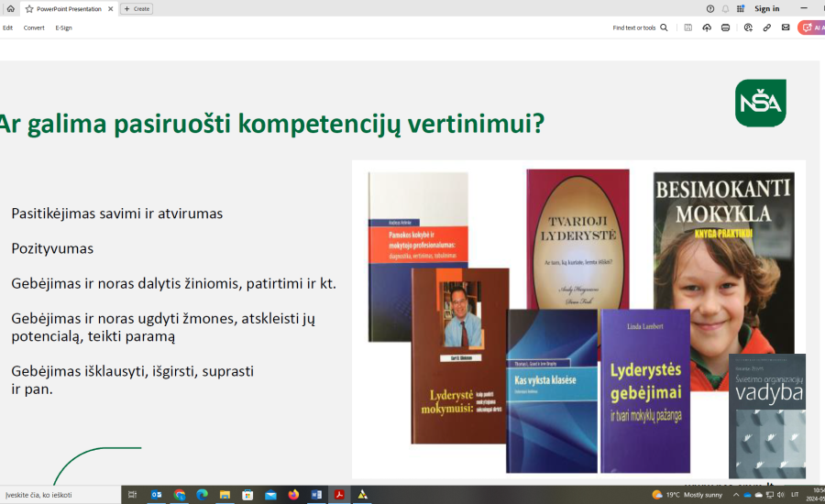Click the Create button
825x504 pixels.
(137, 9)
